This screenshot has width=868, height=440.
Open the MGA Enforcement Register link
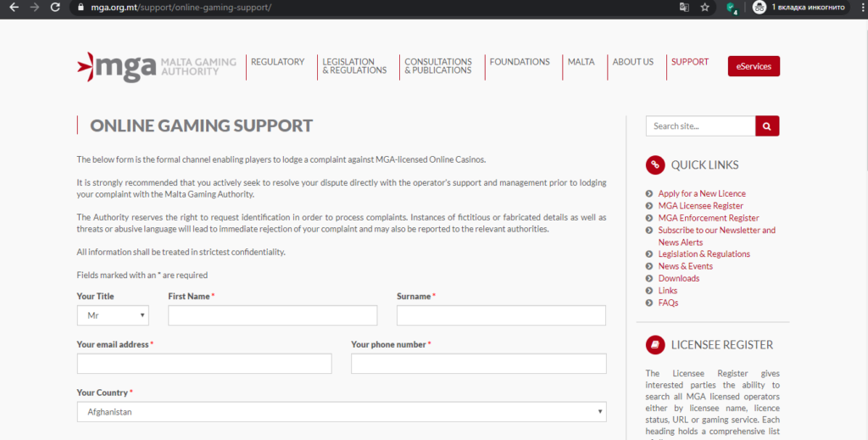point(708,218)
